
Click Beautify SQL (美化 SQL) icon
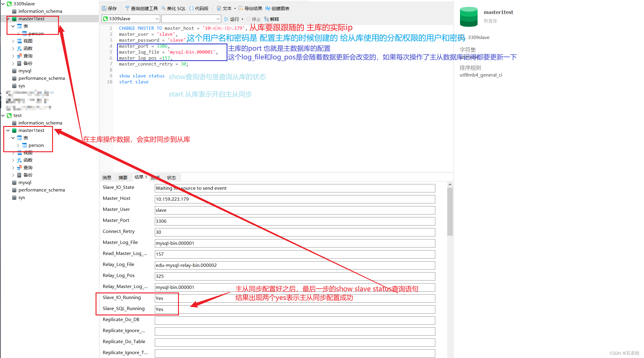163,8
